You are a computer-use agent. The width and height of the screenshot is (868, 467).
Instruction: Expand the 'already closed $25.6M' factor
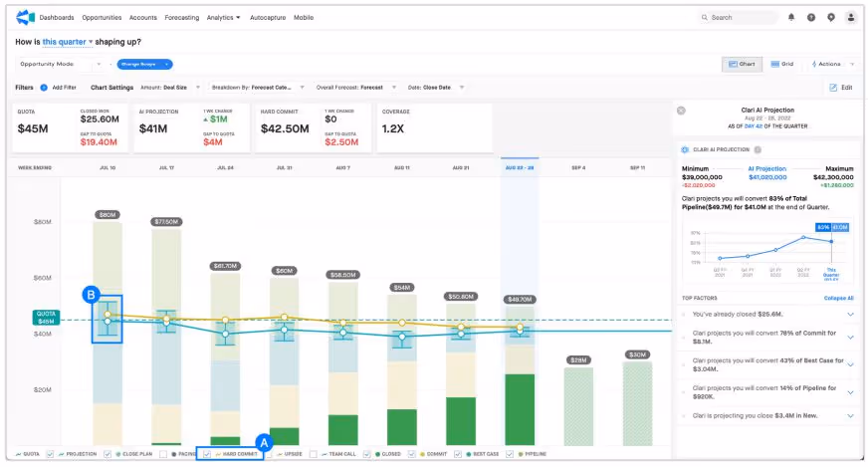pyautogui.click(x=850, y=315)
